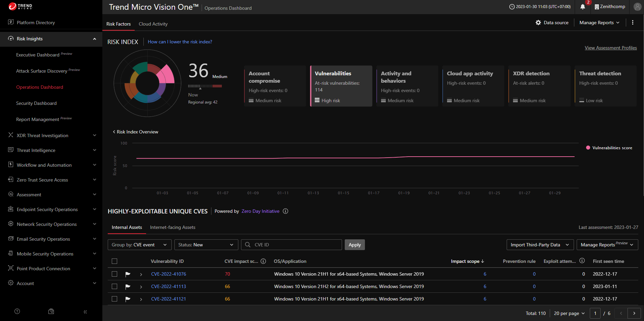The height and width of the screenshot is (321, 644).
Task: Open the help question mark icon
Action: [17, 312]
